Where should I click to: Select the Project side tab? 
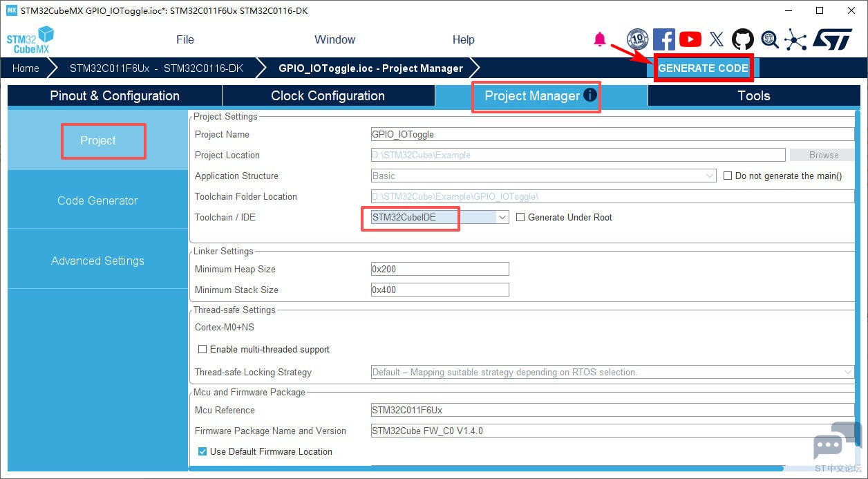(97, 140)
